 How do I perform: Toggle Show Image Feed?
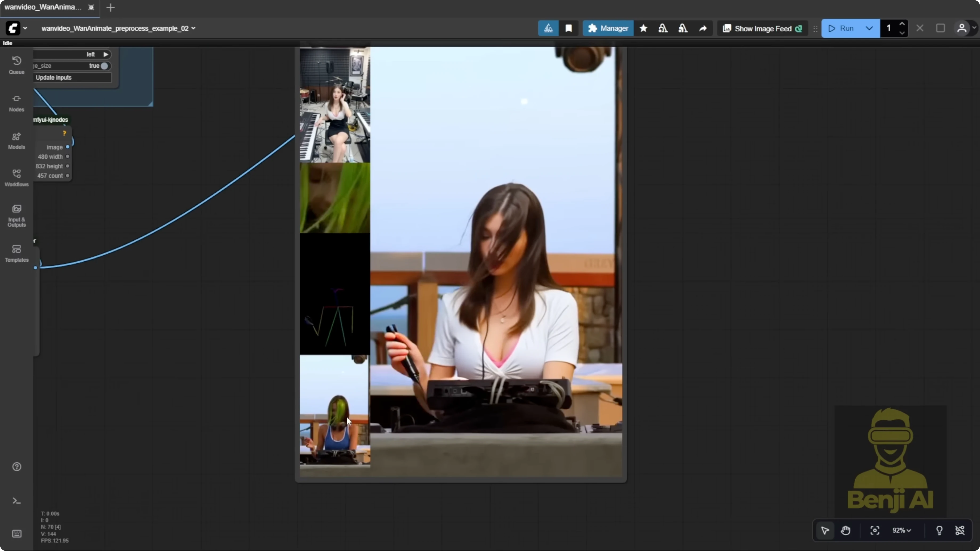click(762, 28)
